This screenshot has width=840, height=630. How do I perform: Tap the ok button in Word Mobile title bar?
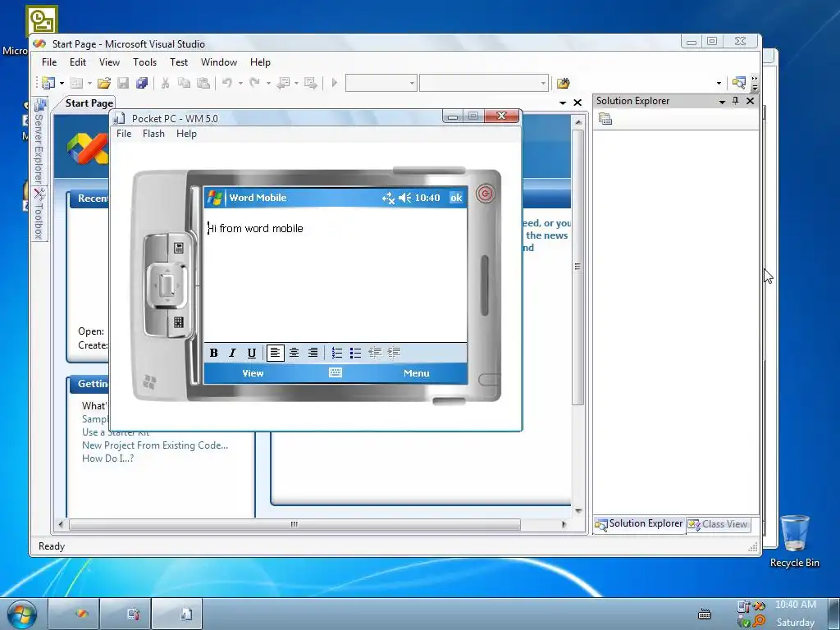[456, 198]
